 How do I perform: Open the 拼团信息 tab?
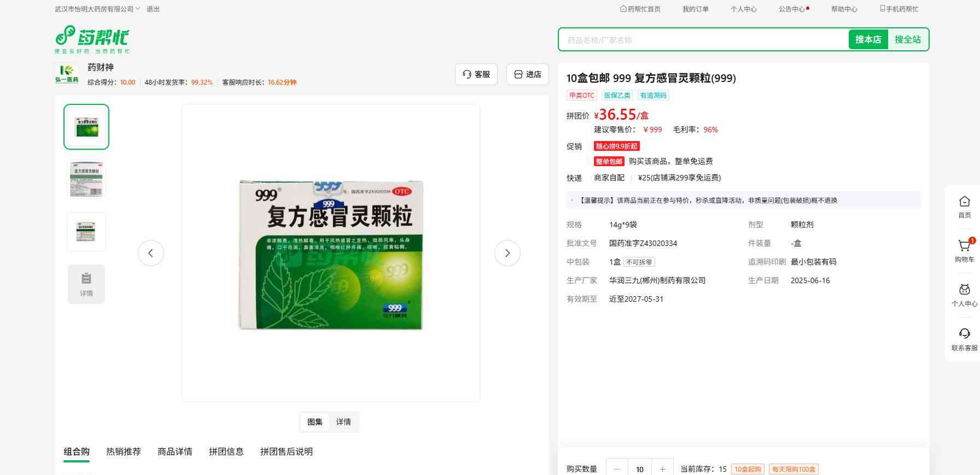point(226,451)
